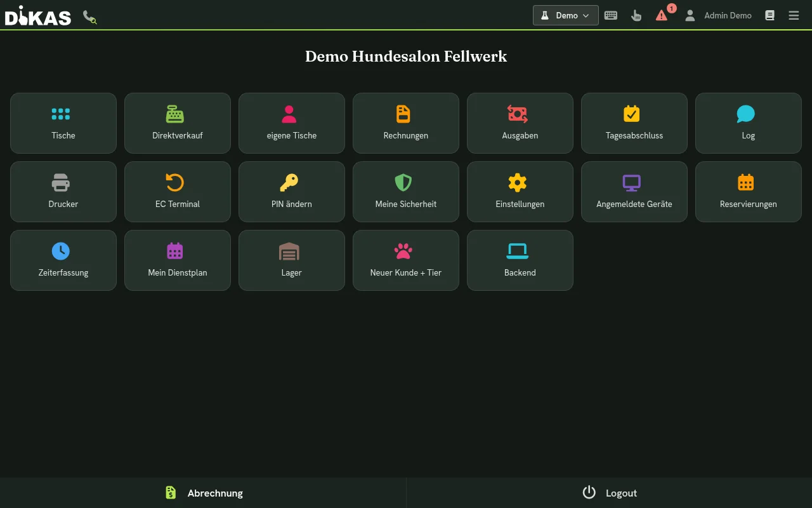Open Direktverkauf cash register tile
This screenshot has height=508, width=812.
click(178, 123)
